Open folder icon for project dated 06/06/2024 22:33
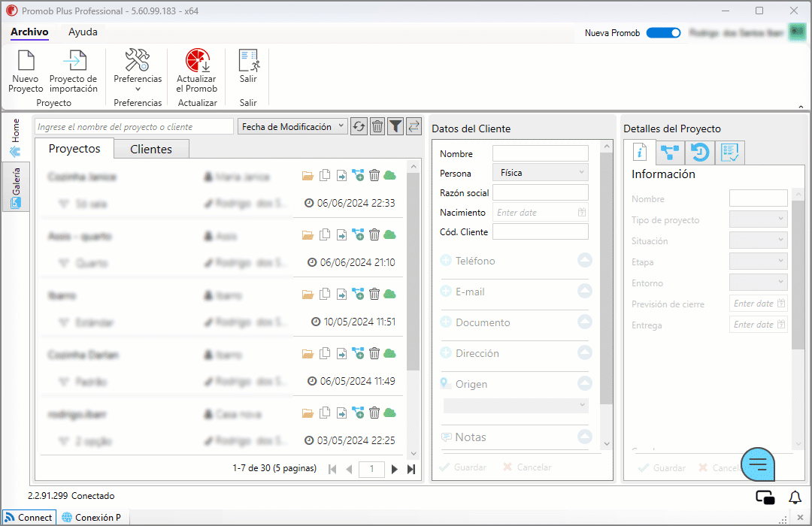The image size is (812, 526). [x=308, y=176]
